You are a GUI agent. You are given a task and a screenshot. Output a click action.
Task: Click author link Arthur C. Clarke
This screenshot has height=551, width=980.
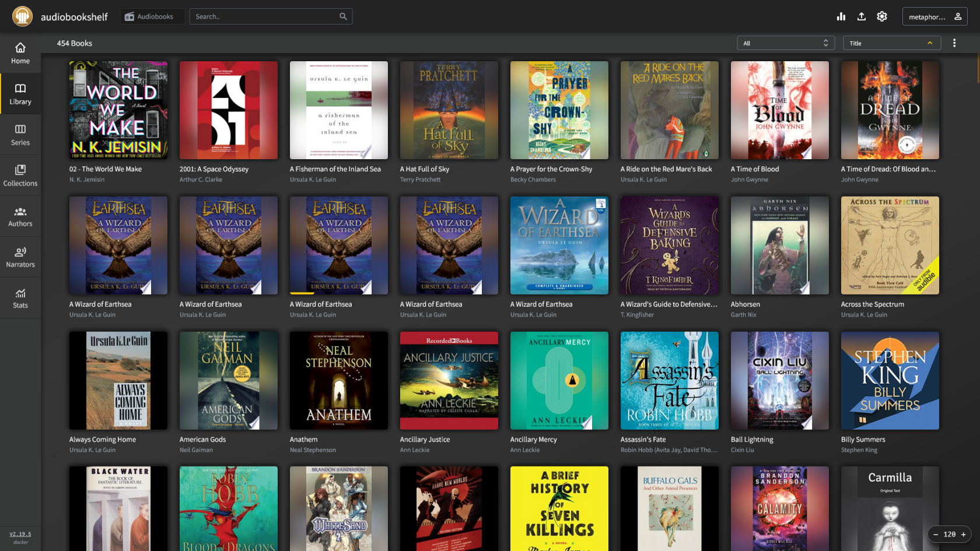click(201, 180)
